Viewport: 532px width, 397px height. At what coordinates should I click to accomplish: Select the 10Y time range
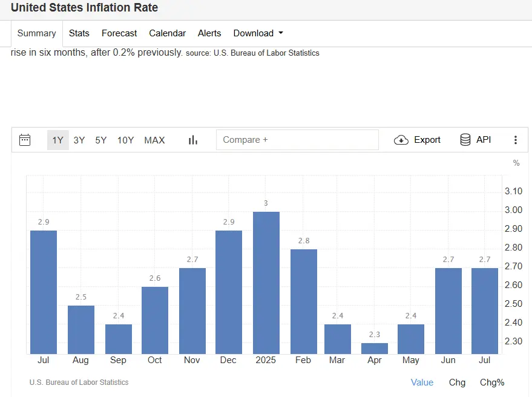pos(125,140)
